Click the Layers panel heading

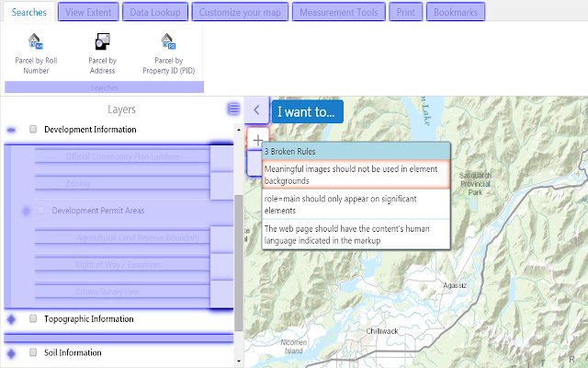(x=121, y=109)
